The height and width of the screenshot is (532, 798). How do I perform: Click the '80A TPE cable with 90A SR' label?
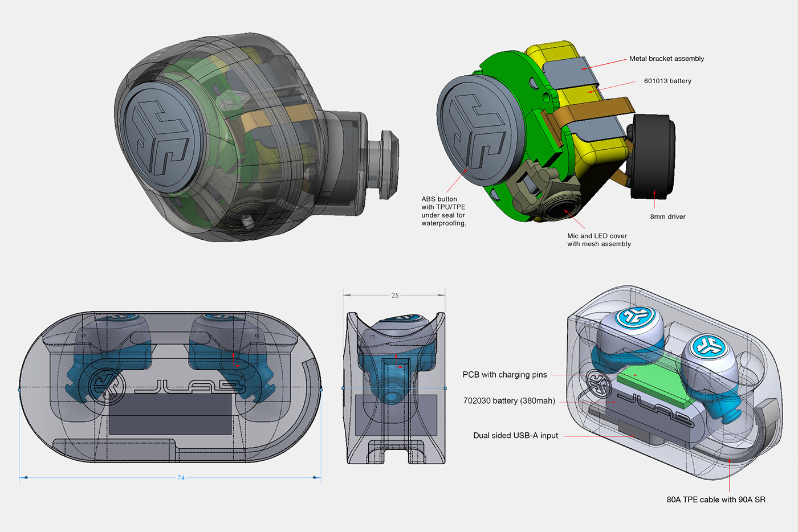point(716,500)
